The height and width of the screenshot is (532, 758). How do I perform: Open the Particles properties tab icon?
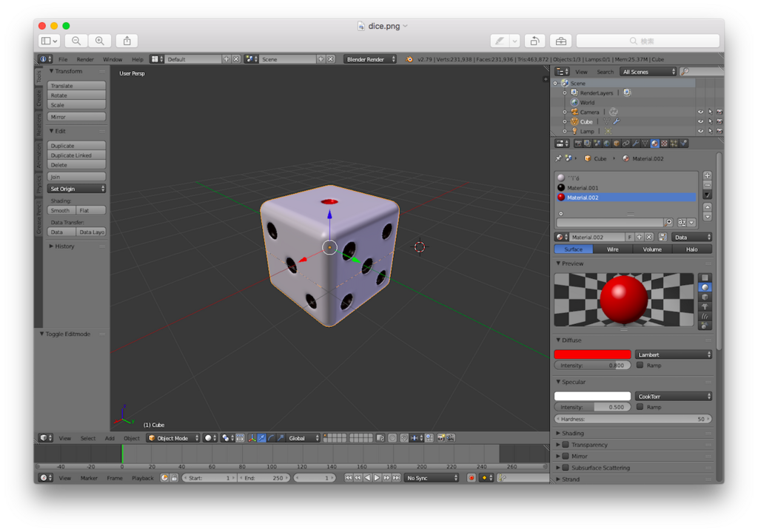(674, 144)
